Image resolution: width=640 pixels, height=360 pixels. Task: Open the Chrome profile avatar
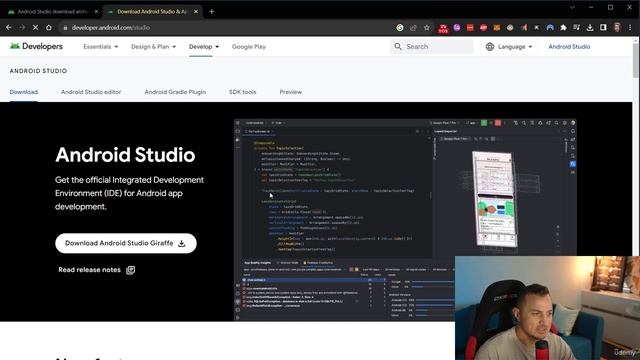point(617,27)
